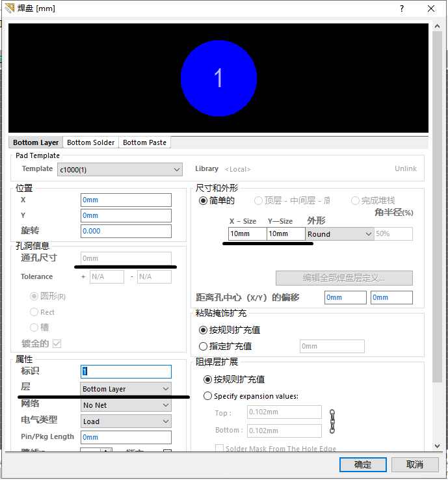
Task: Select the 圆形(R) hole shape
Action: pos(47,297)
